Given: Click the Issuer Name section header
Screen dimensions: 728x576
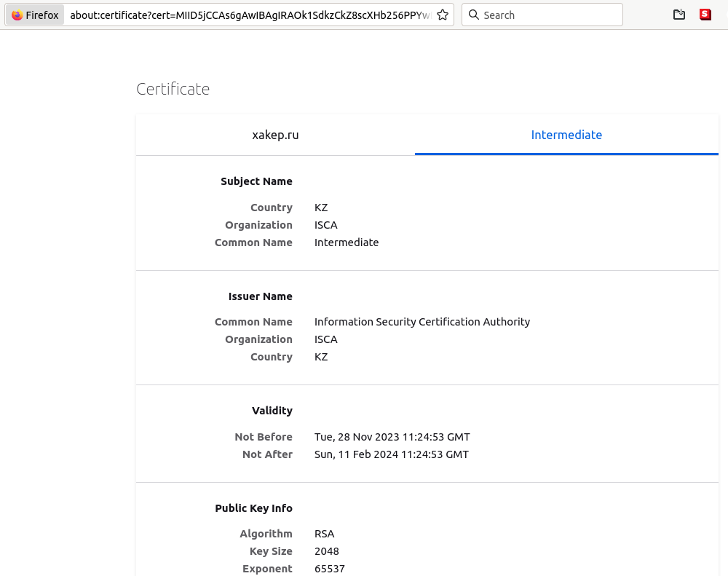Looking at the screenshot, I should 260,296.
